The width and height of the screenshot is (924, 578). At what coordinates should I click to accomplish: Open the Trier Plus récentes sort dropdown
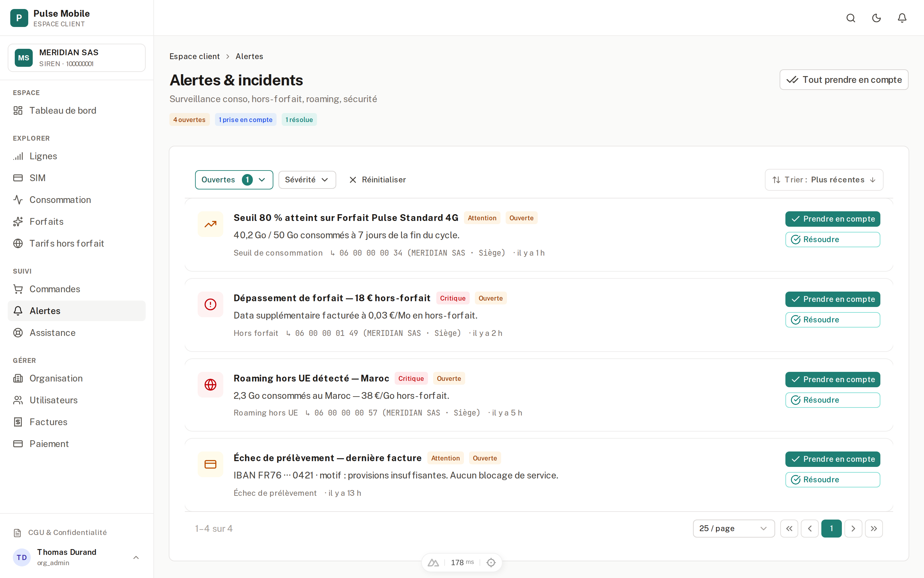[824, 180]
